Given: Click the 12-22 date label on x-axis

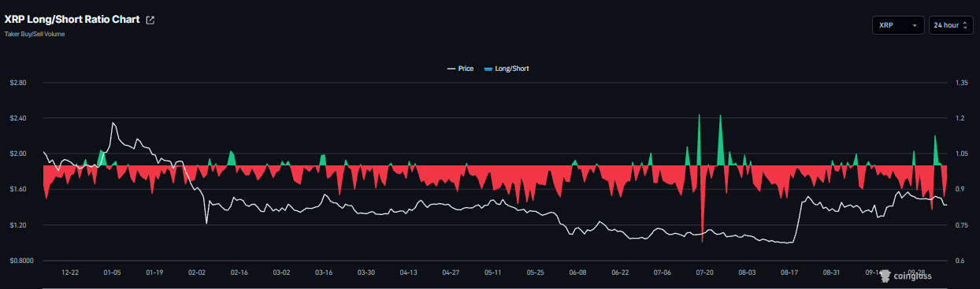Looking at the screenshot, I should point(70,272).
